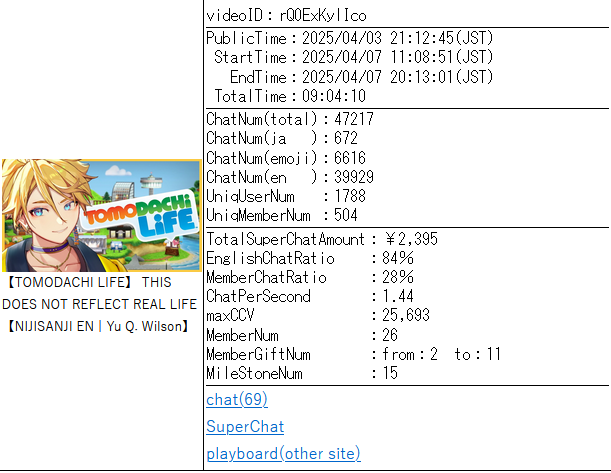Select the PublicTime 2025/04/03 21:12:45 value

397,38
